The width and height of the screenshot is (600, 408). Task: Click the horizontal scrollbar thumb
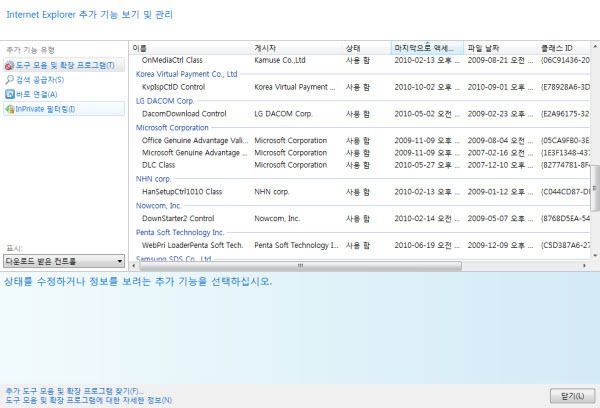click(300, 266)
